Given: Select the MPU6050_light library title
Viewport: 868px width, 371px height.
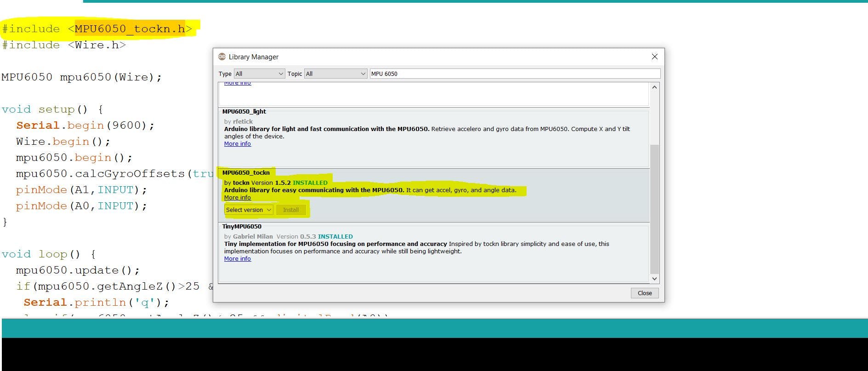Looking at the screenshot, I should point(244,111).
